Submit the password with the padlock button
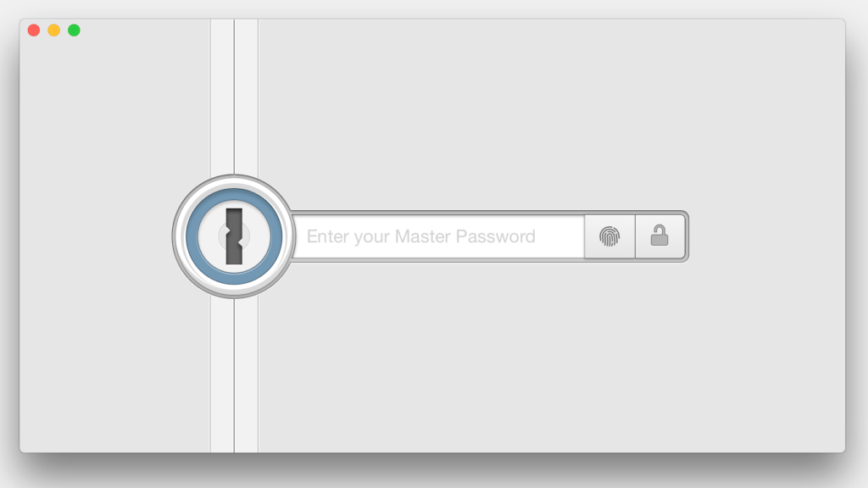Screen dimensions: 868x488 pyautogui.click(x=659, y=237)
